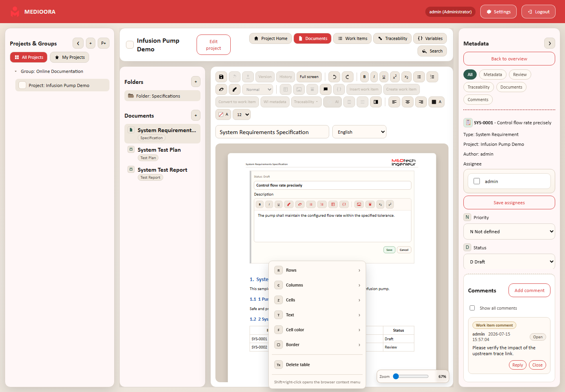Viewport: 565px width, 392px height.
Task: Open the Columns submenu
Action: tap(317, 285)
